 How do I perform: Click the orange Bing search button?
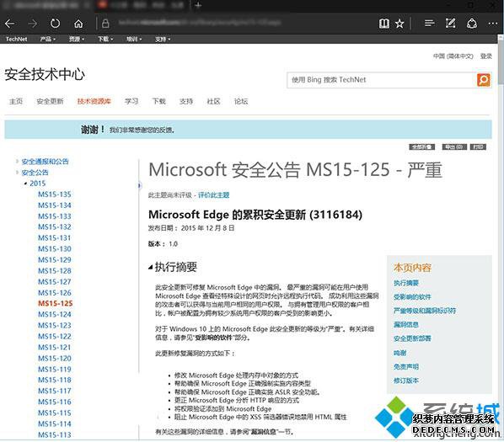tap(484, 80)
